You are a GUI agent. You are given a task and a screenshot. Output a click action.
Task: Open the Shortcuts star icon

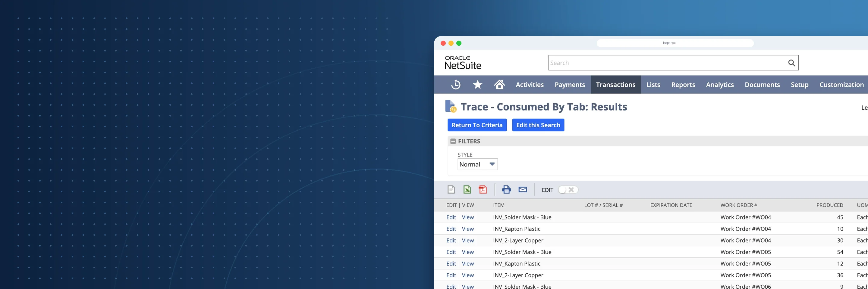coord(477,85)
